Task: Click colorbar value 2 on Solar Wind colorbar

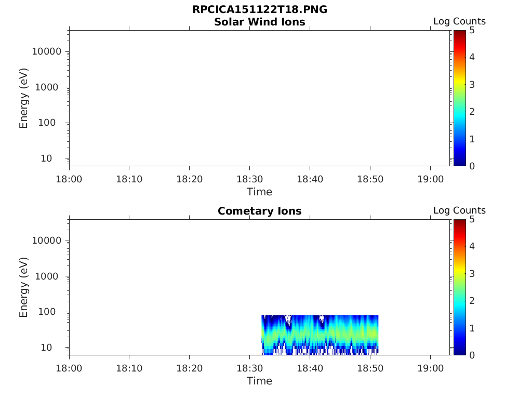Action: click(472, 112)
